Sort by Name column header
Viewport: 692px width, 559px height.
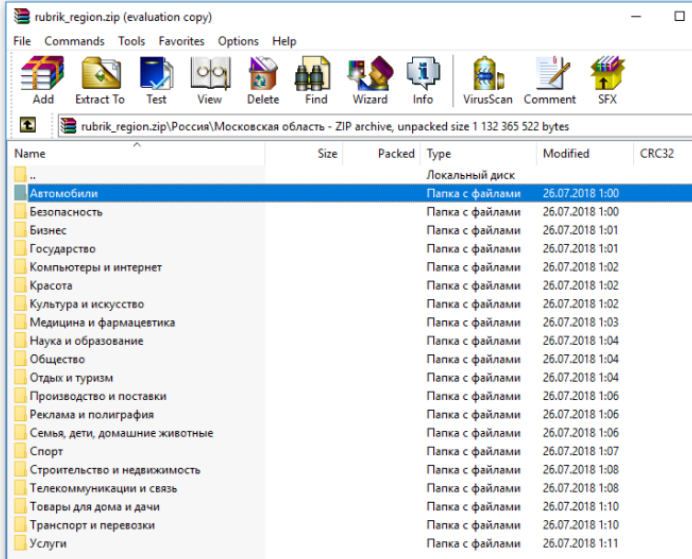136,154
